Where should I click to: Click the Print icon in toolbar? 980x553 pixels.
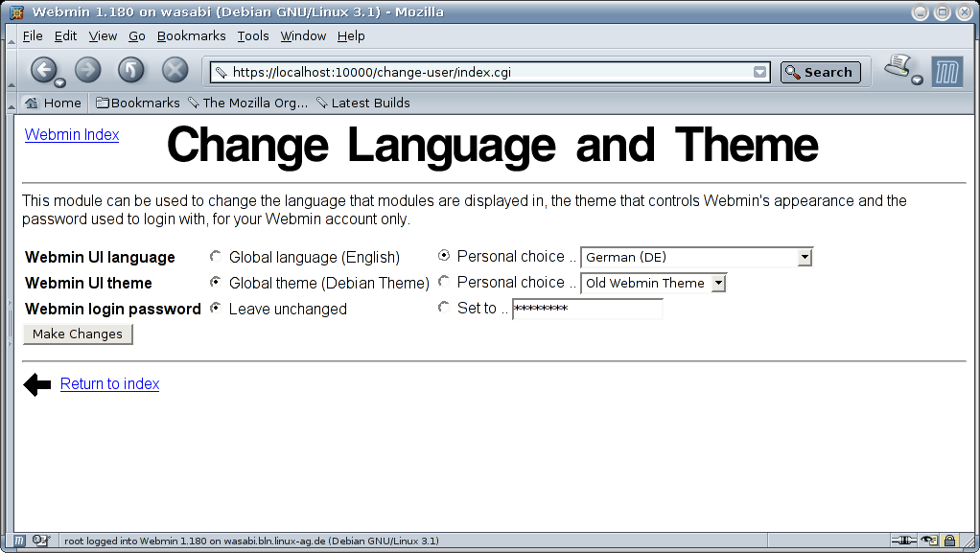[x=897, y=67]
